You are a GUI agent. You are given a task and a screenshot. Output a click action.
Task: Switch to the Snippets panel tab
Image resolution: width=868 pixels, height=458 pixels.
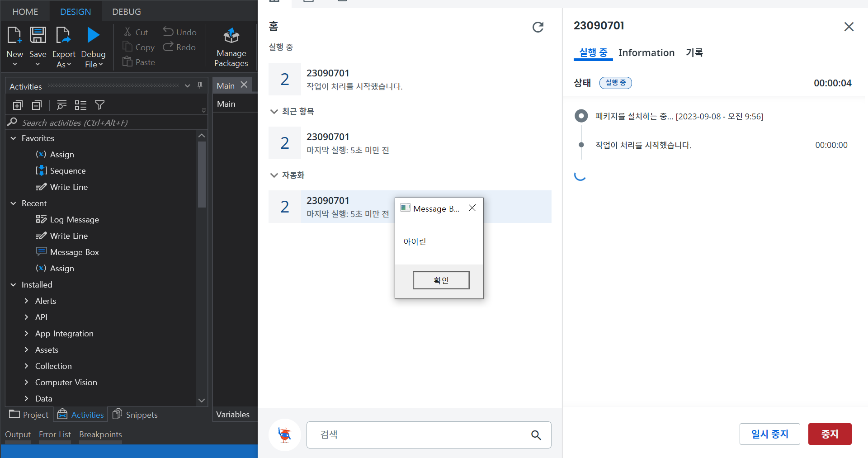pos(135,415)
